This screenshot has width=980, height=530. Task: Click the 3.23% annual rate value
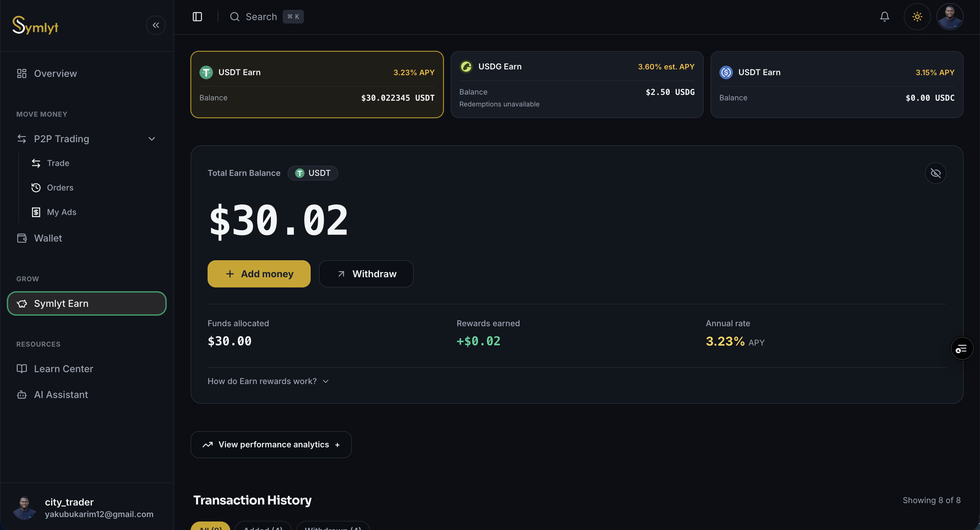(725, 341)
